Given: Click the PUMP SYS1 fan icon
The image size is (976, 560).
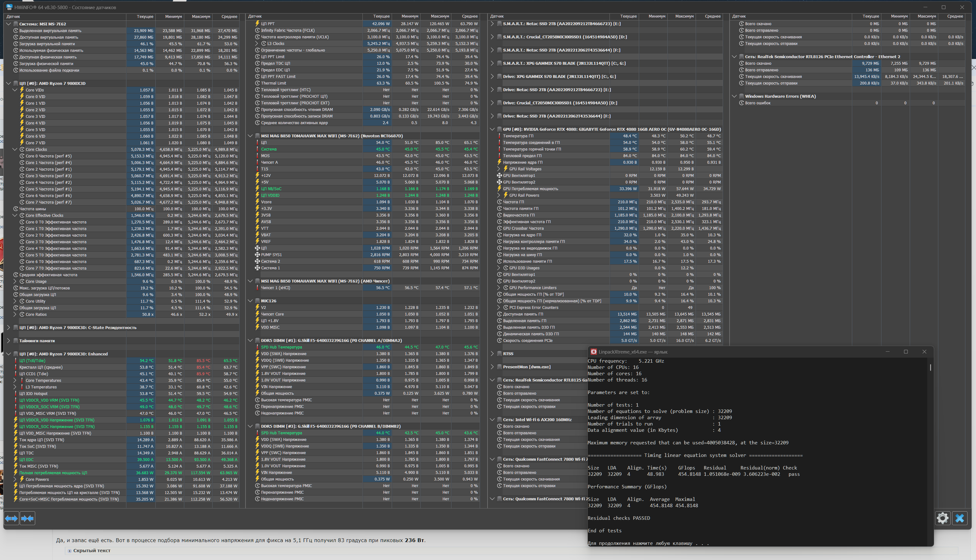Looking at the screenshot, I should click(x=257, y=255).
